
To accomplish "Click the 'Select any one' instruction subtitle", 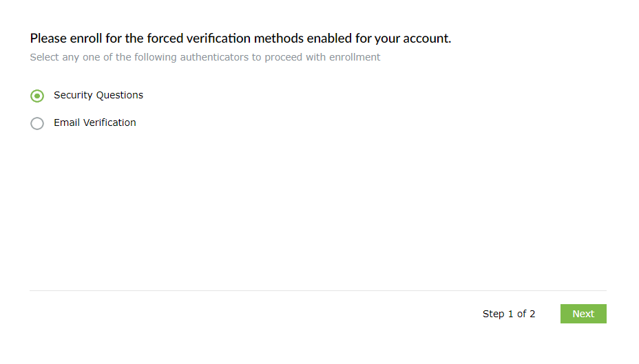I will point(205,57).
